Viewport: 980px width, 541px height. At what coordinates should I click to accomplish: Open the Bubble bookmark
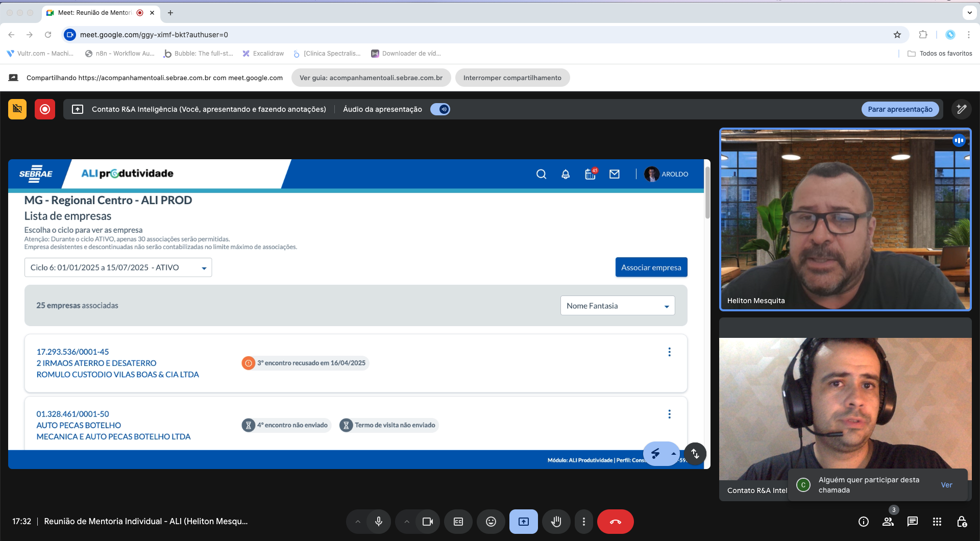click(198, 54)
